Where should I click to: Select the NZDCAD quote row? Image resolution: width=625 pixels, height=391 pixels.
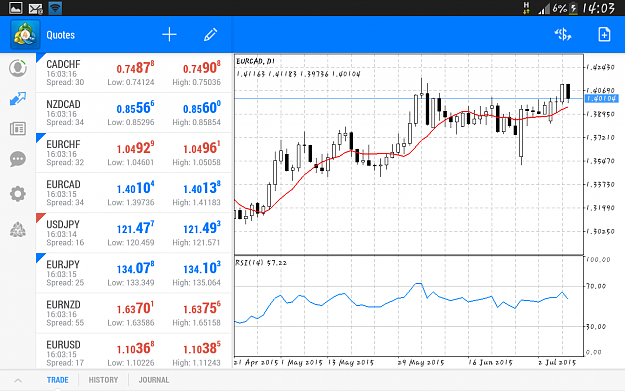pos(134,113)
